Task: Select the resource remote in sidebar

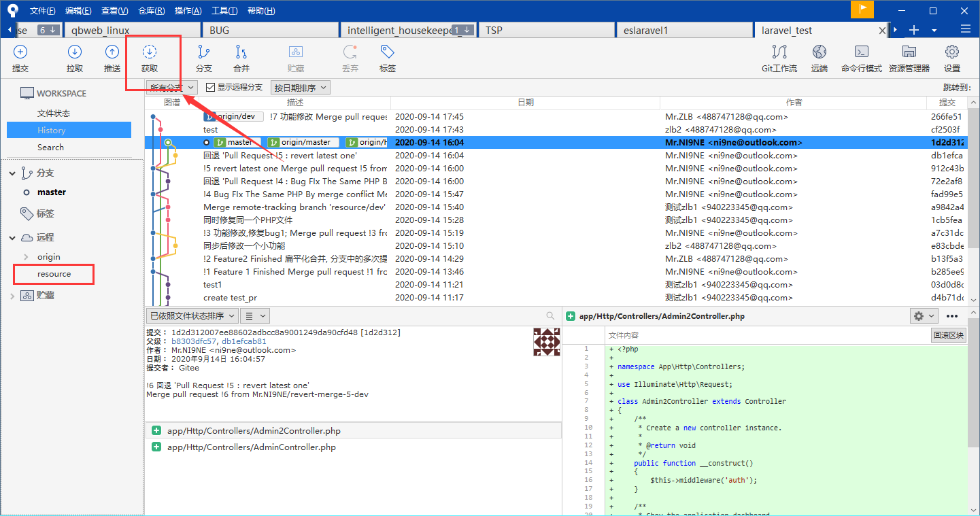Action: (x=54, y=274)
